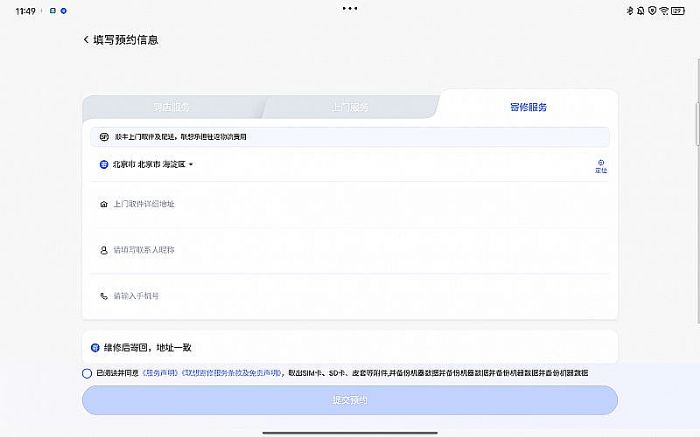Open the 《服务声明》 link
Viewport: 700px width, 437px height.
(160, 373)
